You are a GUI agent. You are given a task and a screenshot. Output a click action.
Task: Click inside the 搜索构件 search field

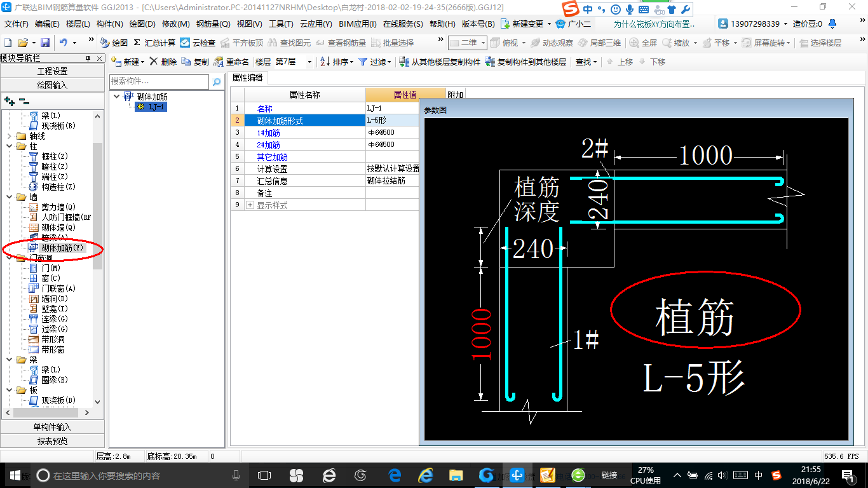(159, 81)
